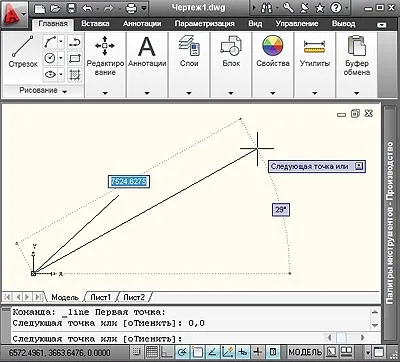The image size is (400, 362).
Task: Click the МОДЕЛЬ button in status bar
Action: click(305, 352)
